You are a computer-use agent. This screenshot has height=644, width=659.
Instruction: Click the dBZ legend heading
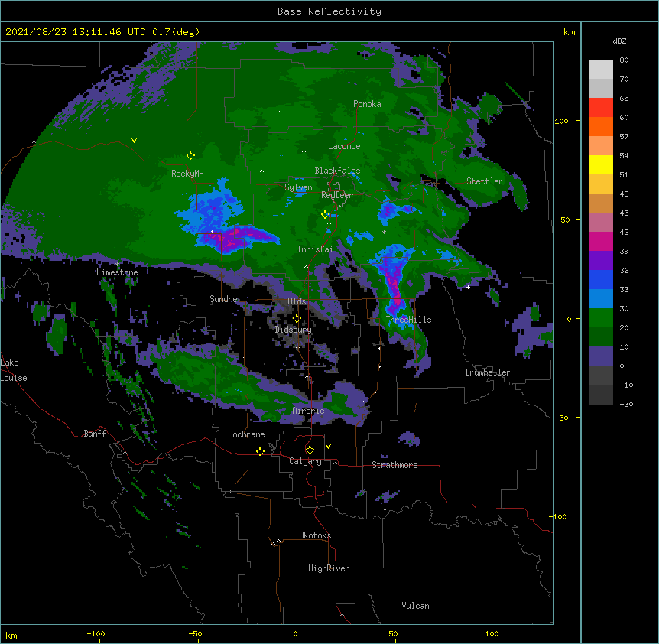click(x=619, y=41)
